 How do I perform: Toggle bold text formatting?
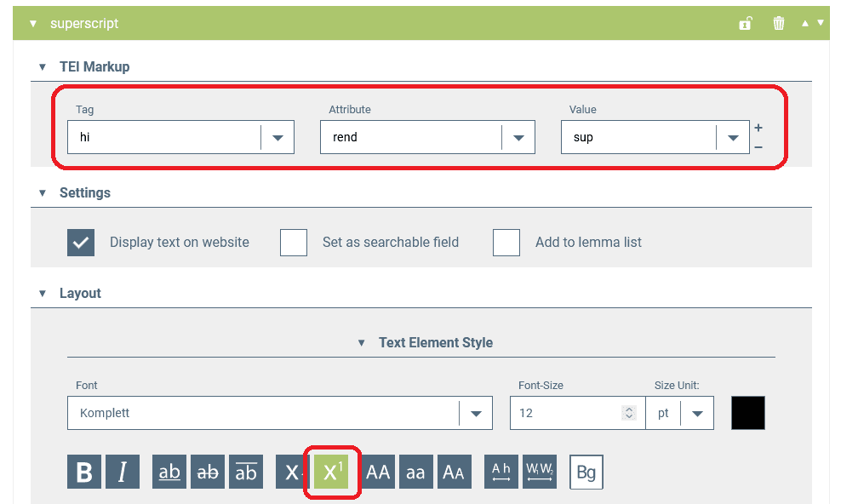click(84, 472)
